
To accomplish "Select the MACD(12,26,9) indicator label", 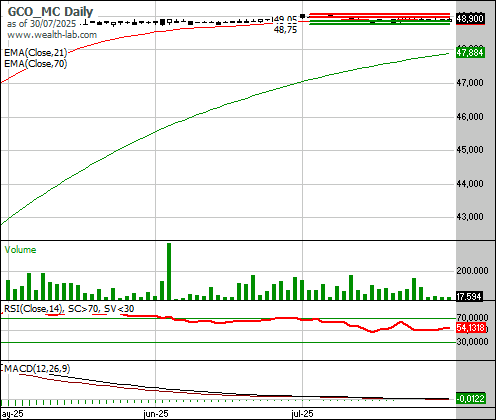I will click(37, 369).
